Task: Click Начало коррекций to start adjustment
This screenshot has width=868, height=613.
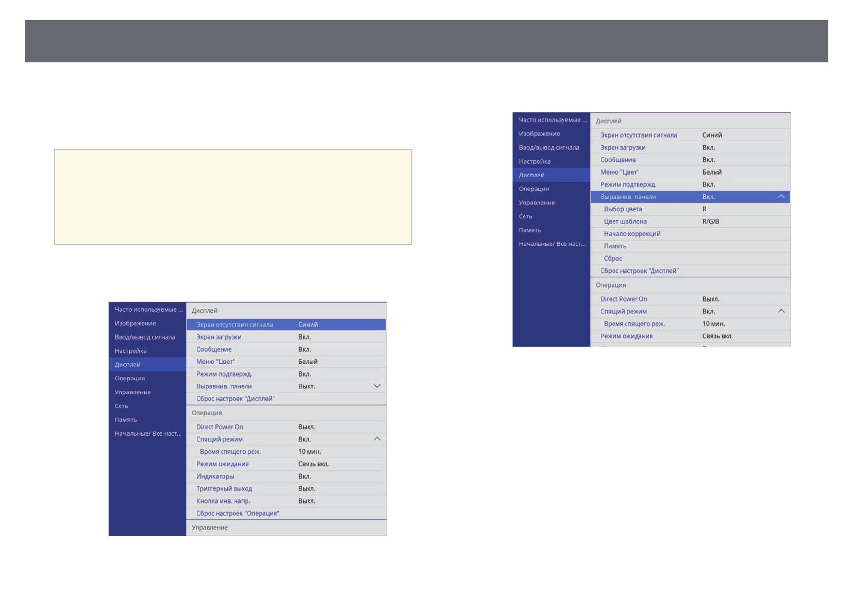Action: pyautogui.click(x=632, y=234)
